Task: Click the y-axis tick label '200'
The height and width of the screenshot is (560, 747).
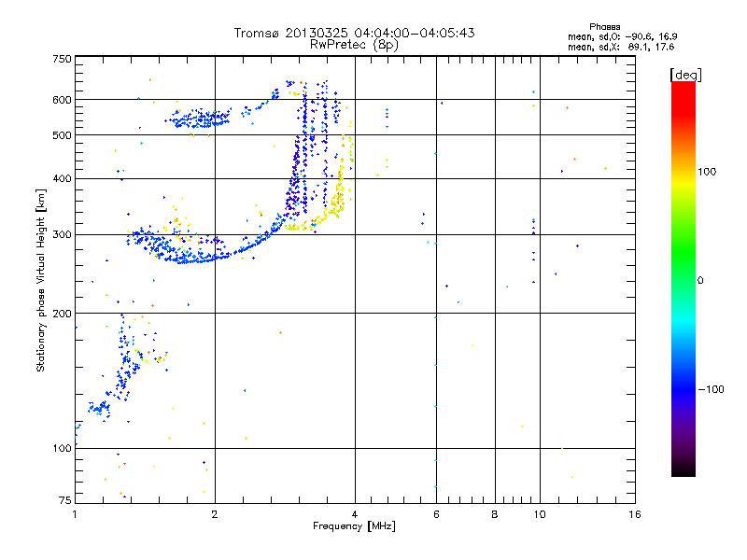Action: [x=62, y=314]
